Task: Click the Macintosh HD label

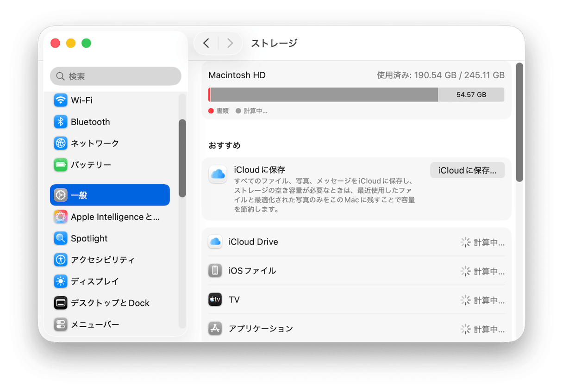Action: click(x=237, y=75)
